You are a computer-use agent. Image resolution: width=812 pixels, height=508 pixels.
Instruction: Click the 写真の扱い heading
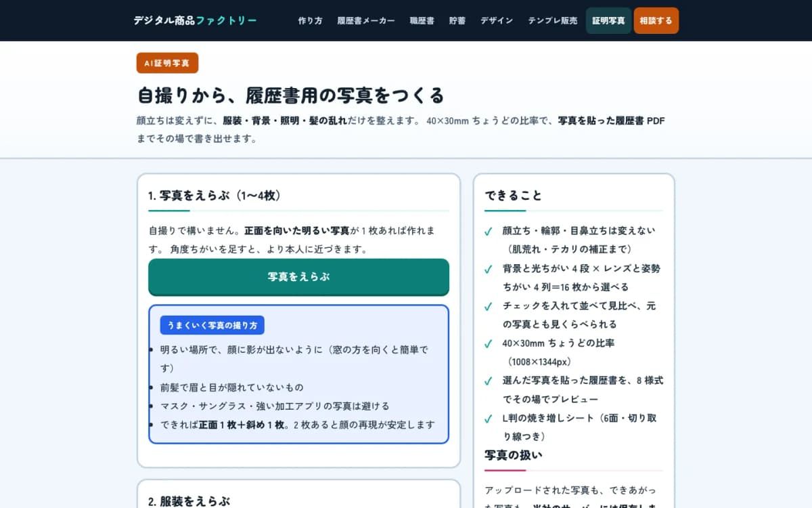[513, 454]
